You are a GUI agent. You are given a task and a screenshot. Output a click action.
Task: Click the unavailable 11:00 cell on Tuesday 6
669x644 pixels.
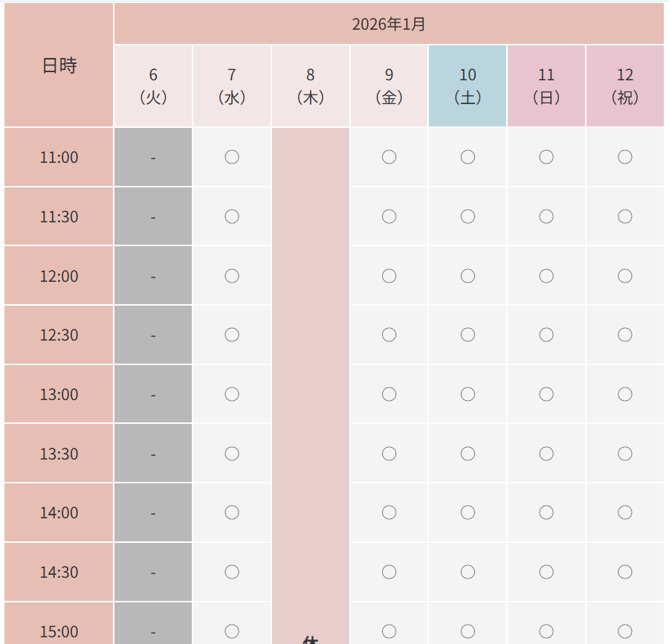pos(153,157)
